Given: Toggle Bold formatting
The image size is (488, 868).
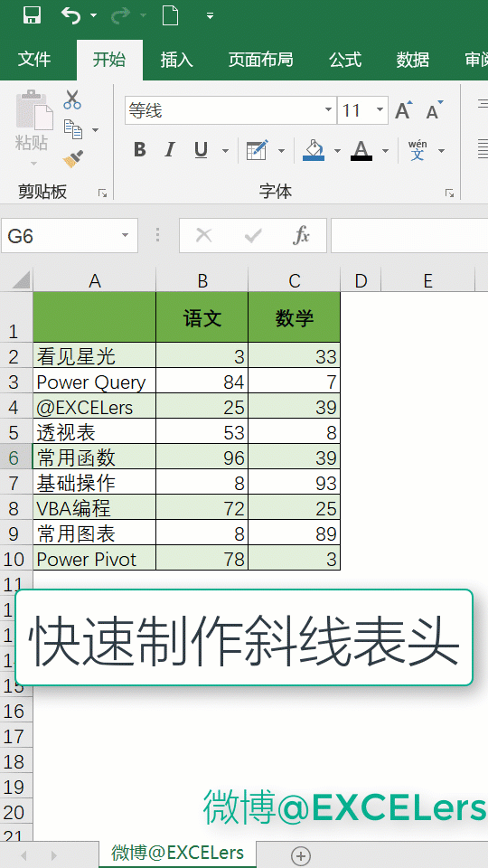Looking at the screenshot, I should (x=140, y=150).
